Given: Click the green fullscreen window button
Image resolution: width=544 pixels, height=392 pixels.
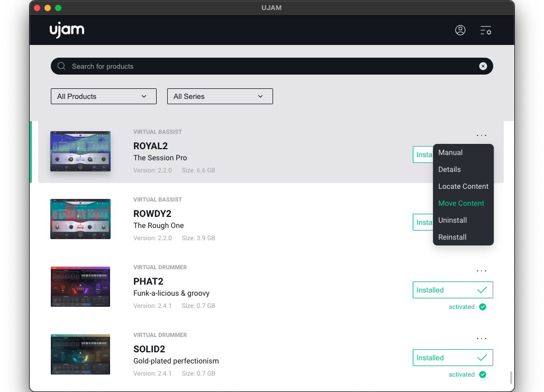Looking at the screenshot, I should (x=58, y=8).
